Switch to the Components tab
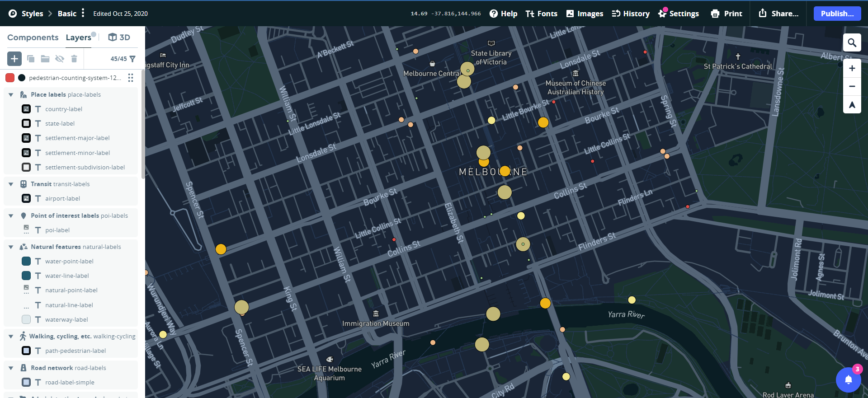Viewport: 868px width, 398px height. coord(33,37)
